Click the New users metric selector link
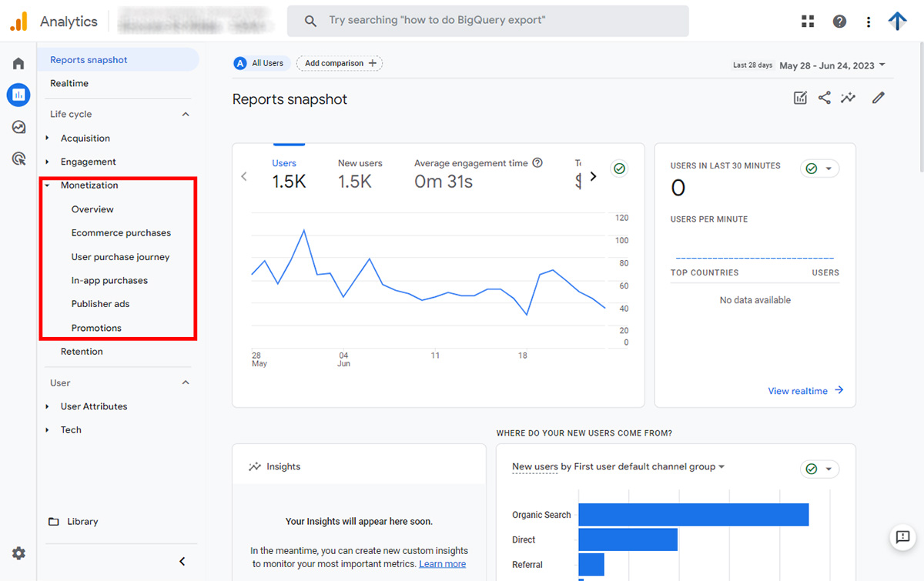Image resolution: width=924 pixels, height=581 pixels. [535, 466]
